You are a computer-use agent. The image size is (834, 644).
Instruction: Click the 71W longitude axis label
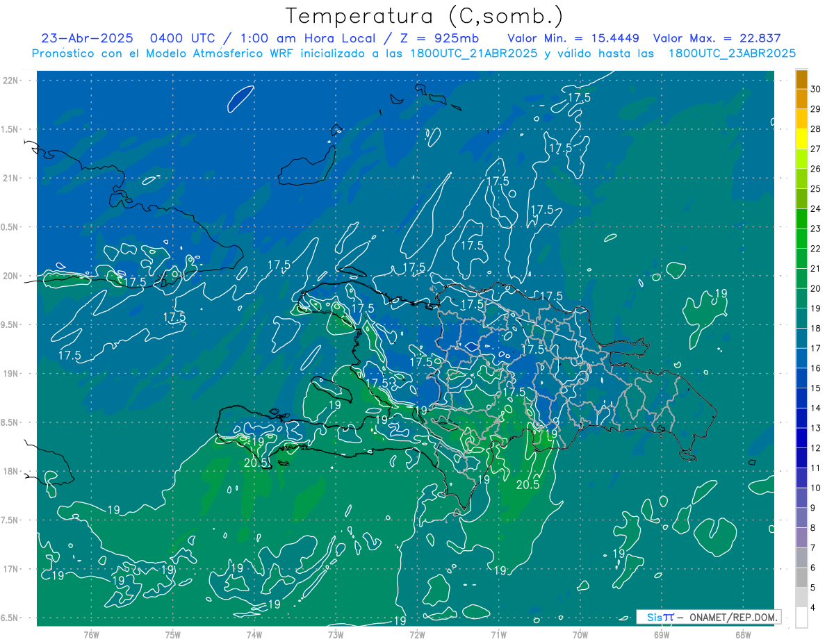click(x=498, y=634)
